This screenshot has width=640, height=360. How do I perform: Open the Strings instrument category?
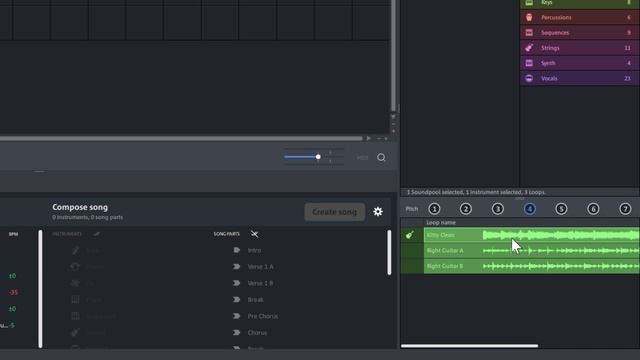pyautogui.click(x=580, y=48)
